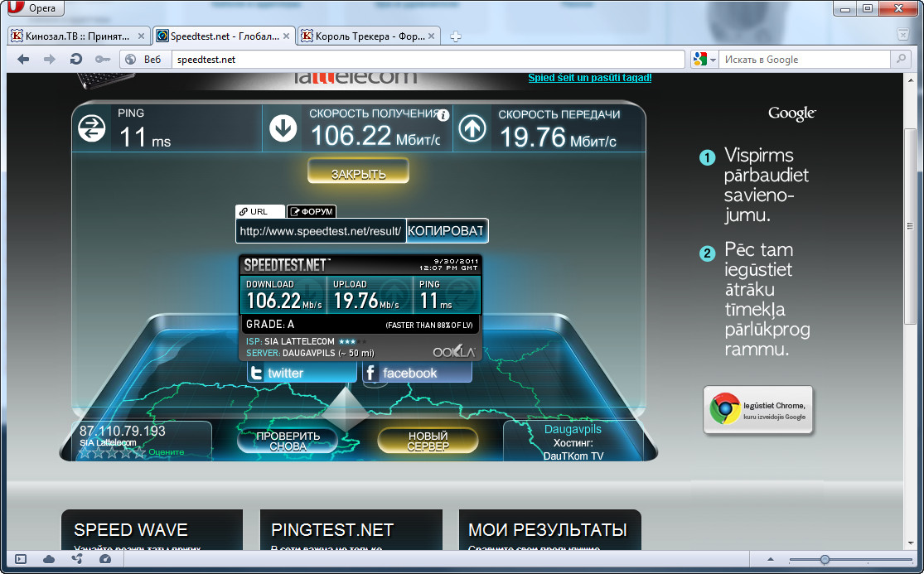Click the ПРОВЕРИТЬ СНОВА button
This screenshot has height=574, width=924.
[288, 441]
